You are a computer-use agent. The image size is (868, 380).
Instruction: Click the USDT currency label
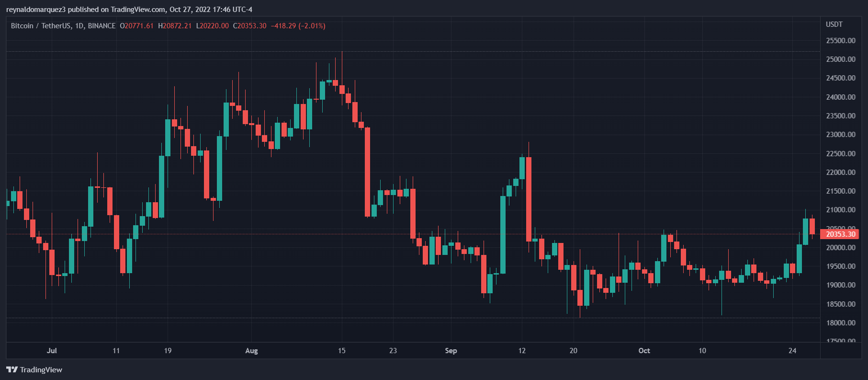click(834, 24)
